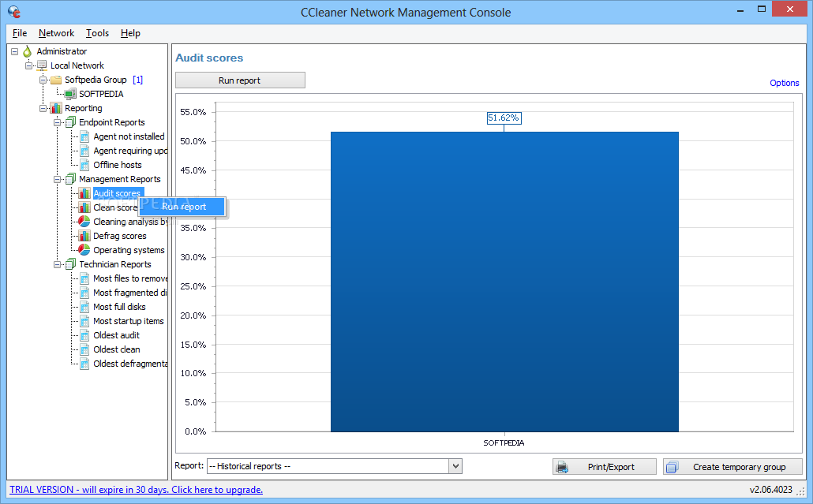This screenshot has width=813, height=504.
Task: Click the Agent requiring update report icon
Action: 84,151
